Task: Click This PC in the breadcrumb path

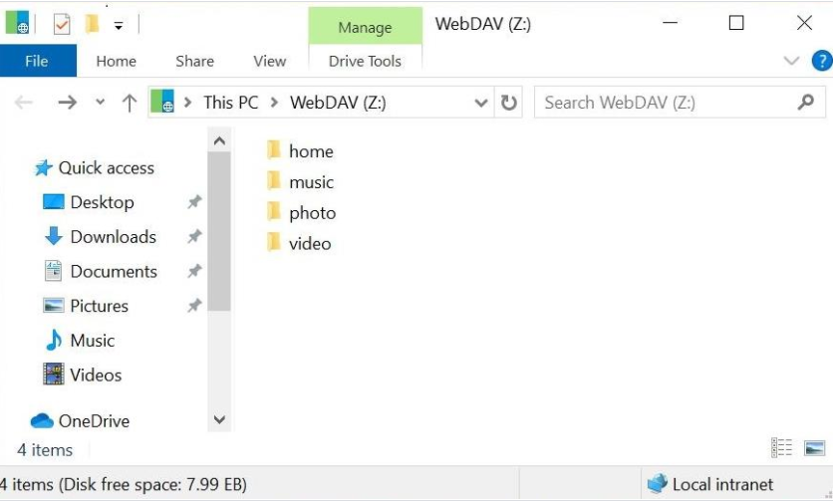Action: (230, 102)
